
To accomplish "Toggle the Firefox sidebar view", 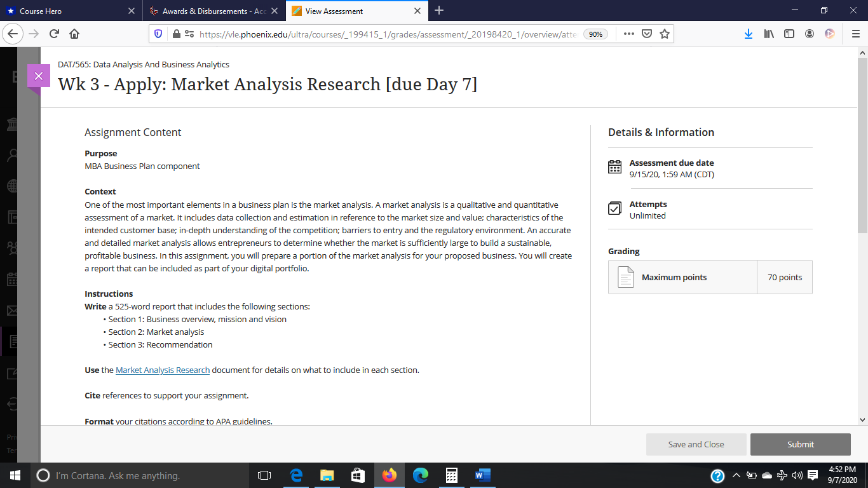I will coord(789,34).
